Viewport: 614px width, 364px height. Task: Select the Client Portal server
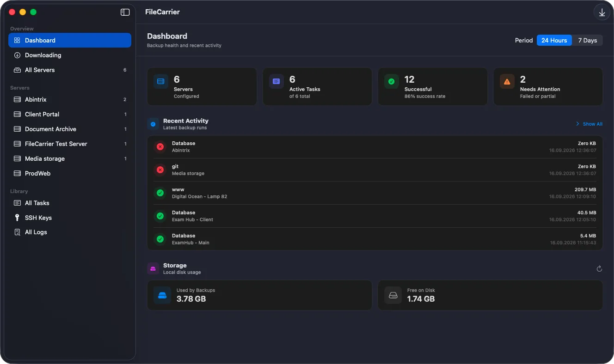[70, 114]
